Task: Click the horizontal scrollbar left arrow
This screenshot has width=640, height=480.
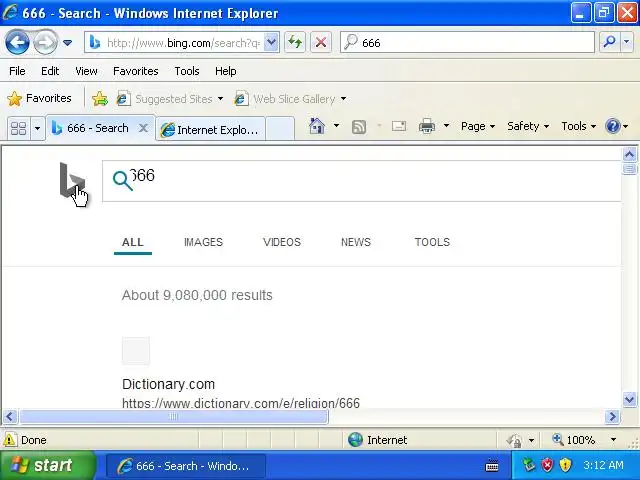Action: (10, 417)
